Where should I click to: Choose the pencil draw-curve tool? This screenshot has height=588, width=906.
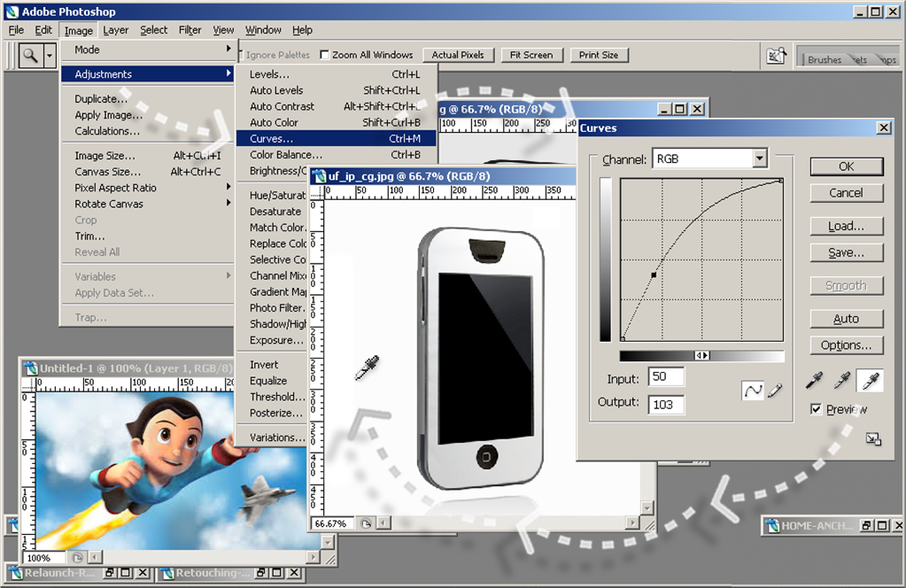775,391
